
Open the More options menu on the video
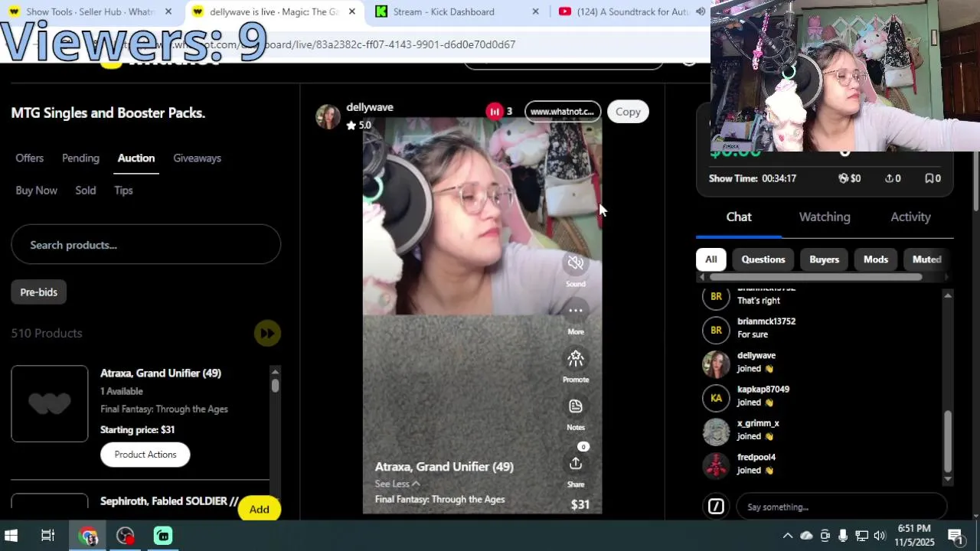click(576, 311)
